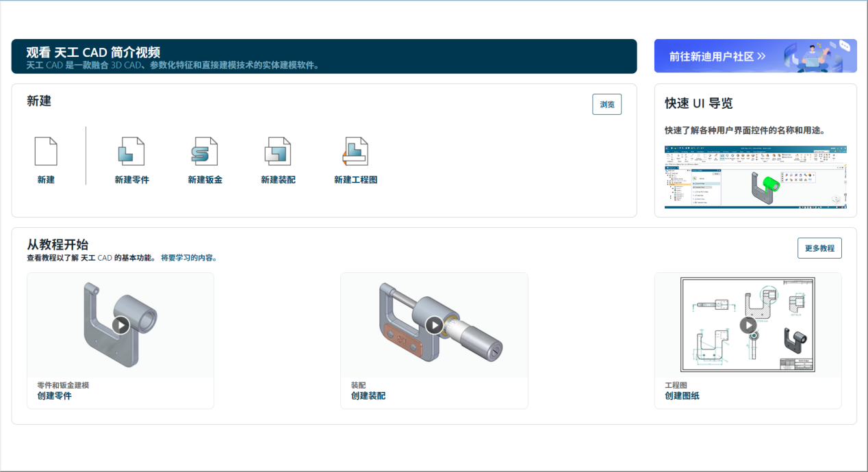Play the 创建零件 tutorial video
Viewport: 868px width, 472px height.
click(121, 324)
